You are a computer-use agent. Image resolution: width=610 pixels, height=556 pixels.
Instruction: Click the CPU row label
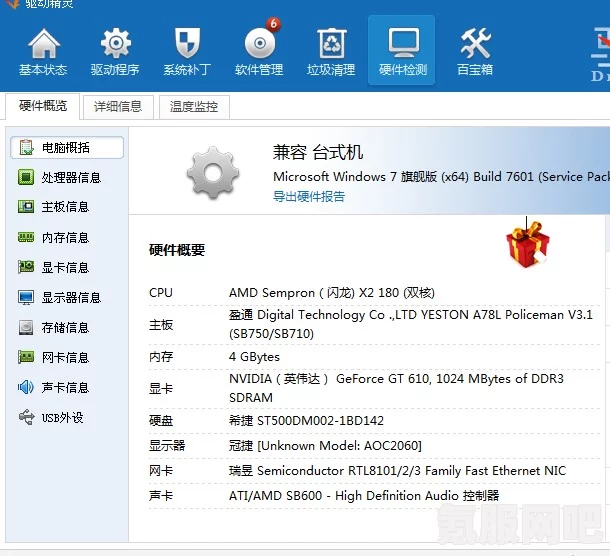tap(161, 293)
